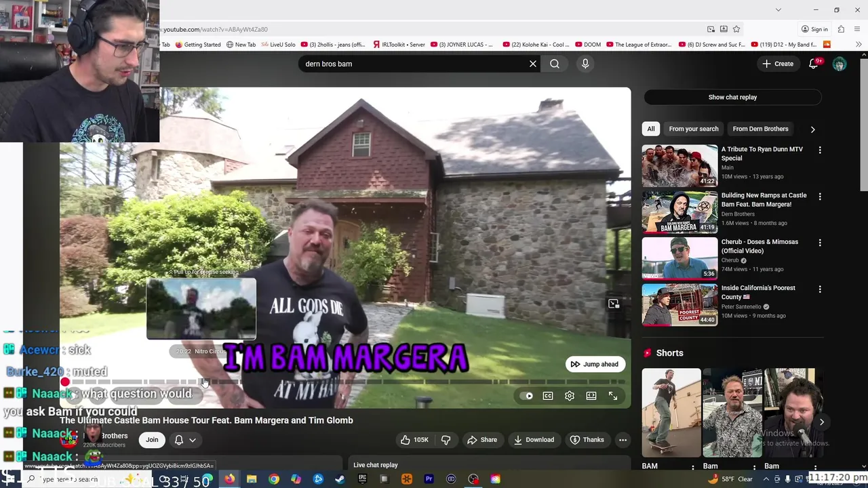Open IRLToolkit Server bookmark

[399, 45]
